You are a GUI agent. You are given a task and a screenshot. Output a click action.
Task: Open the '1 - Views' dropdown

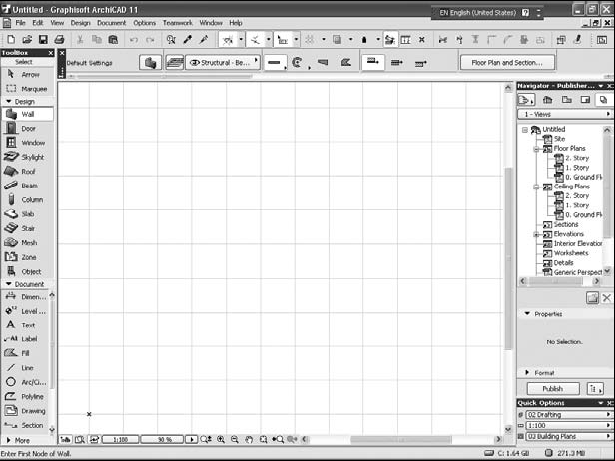click(x=564, y=115)
